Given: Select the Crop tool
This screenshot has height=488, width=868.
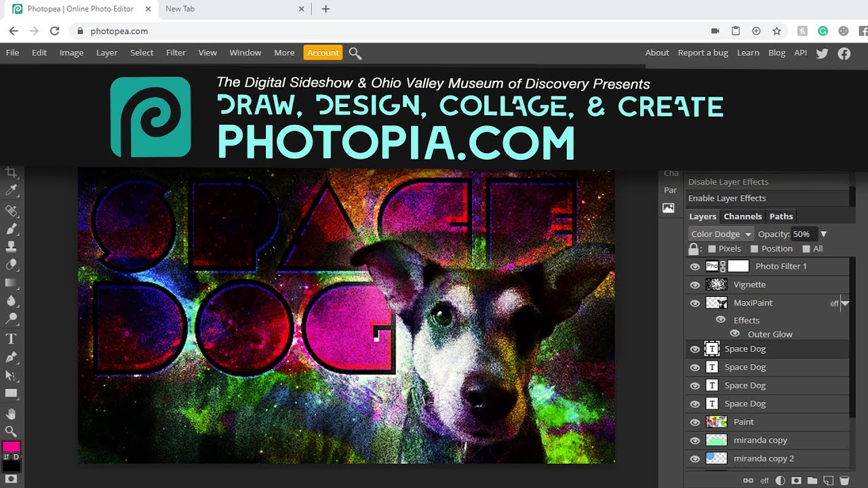Looking at the screenshot, I should [x=11, y=174].
